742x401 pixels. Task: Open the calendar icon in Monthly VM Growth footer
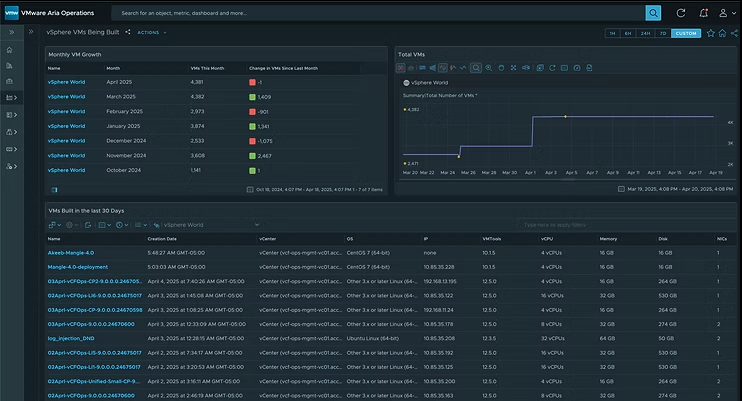tap(250, 189)
